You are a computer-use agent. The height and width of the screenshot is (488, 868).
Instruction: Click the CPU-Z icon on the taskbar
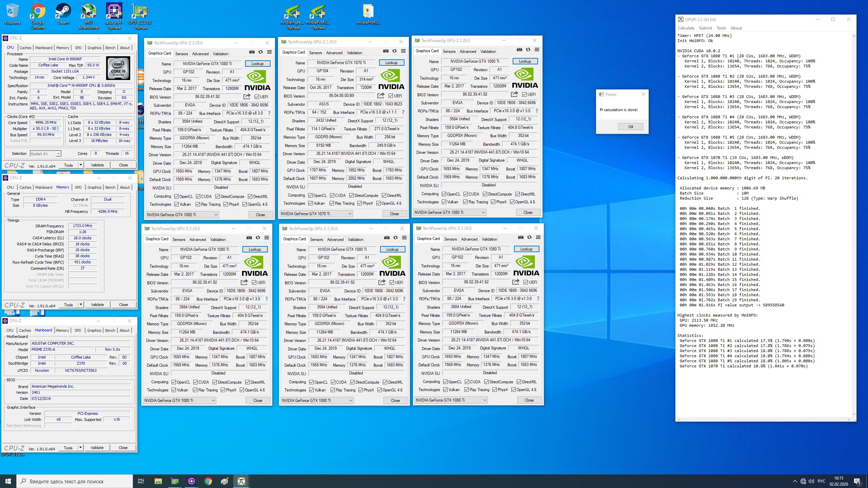tap(191, 481)
